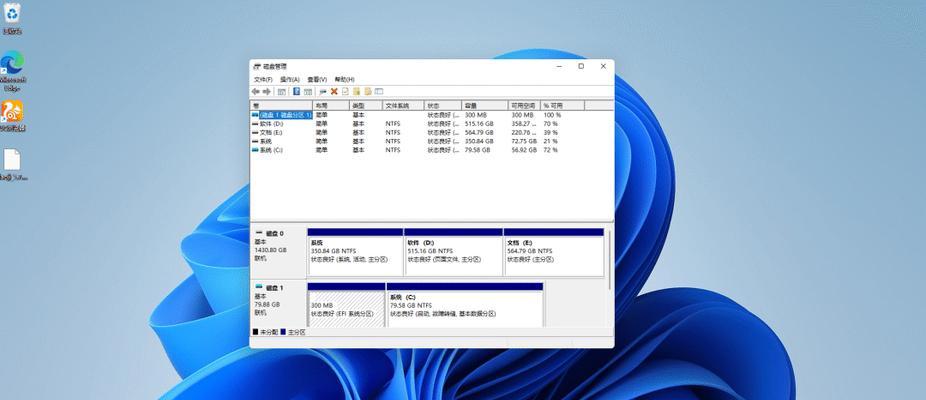Sort by the 类型 column header

tap(366, 105)
